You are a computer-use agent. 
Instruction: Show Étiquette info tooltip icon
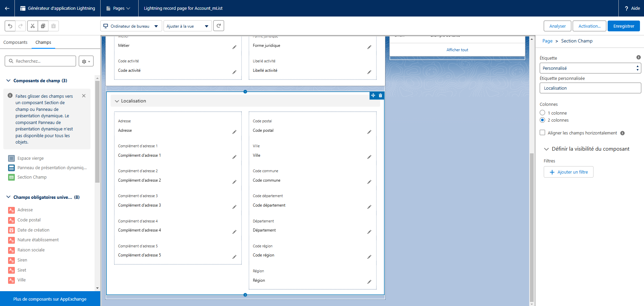coord(638,57)
